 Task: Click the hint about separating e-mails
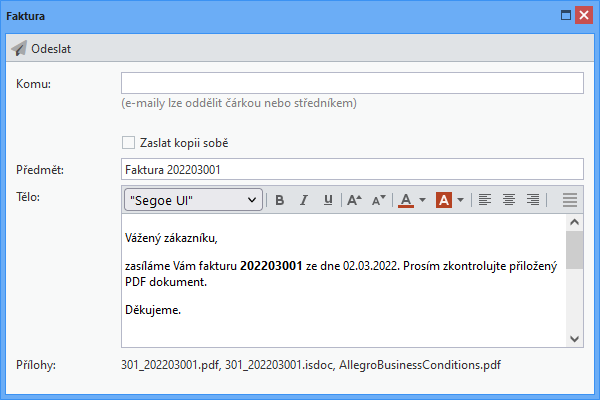pos(239,103)
